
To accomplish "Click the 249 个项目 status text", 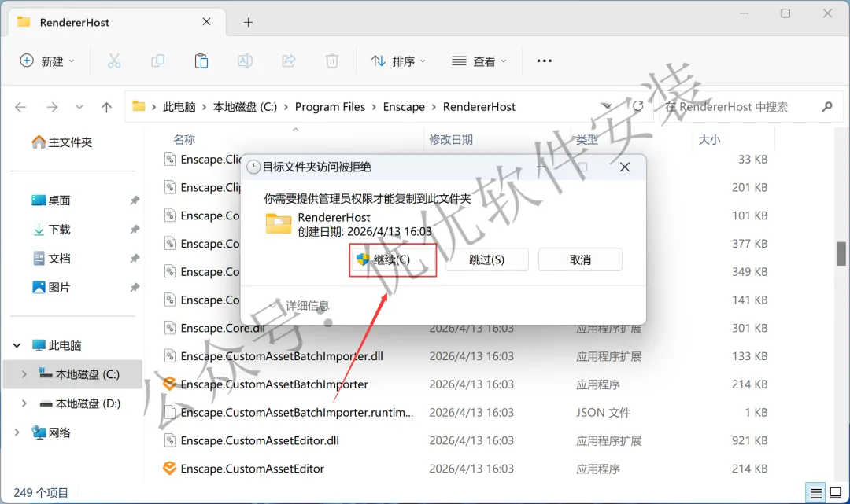I will point(41,493).
